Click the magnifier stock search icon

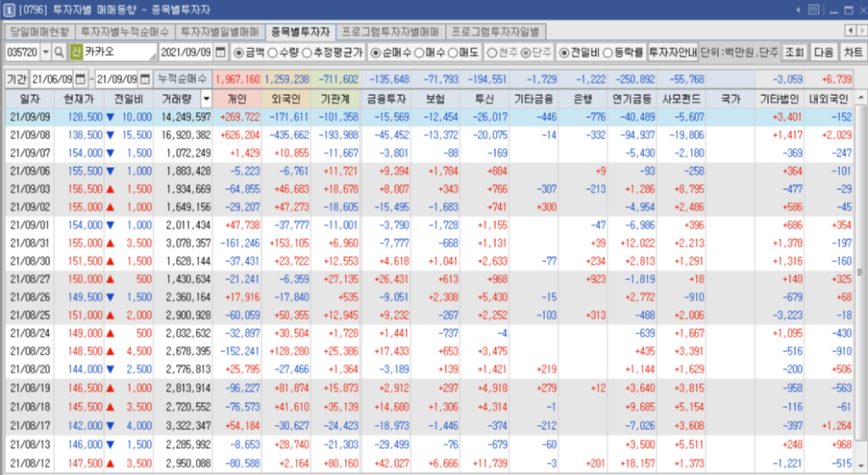click(59, 52)
